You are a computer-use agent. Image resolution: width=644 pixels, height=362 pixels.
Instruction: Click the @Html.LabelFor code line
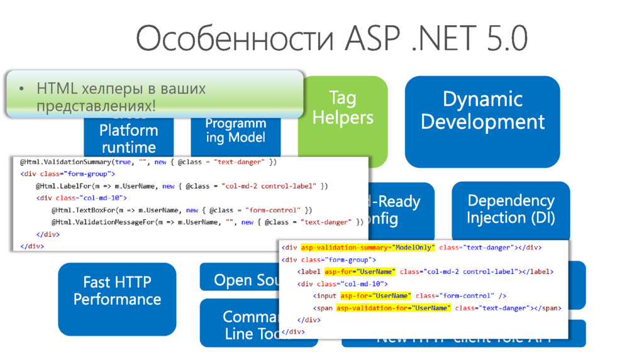click(182, 186)
